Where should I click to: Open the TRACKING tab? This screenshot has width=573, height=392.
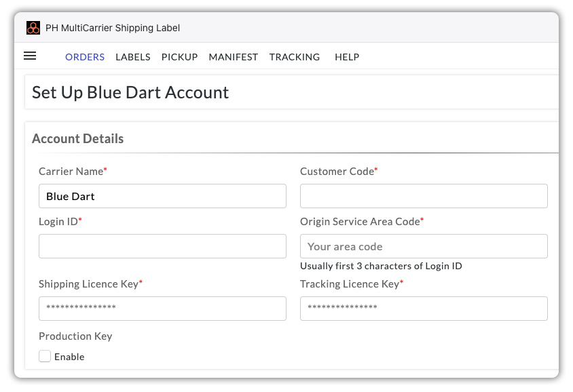[295, 57]
